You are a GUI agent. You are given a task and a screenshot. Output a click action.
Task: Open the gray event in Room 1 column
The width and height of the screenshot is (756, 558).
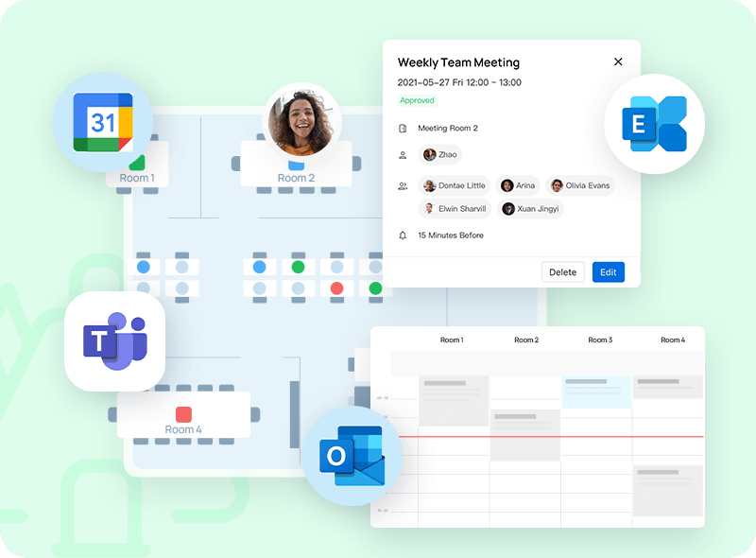454,401
